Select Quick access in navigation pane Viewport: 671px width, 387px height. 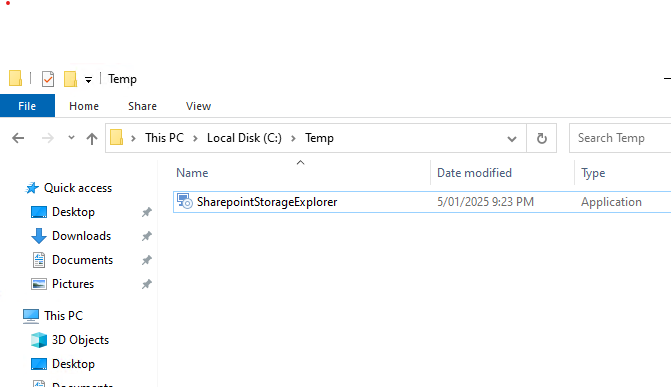77,188
